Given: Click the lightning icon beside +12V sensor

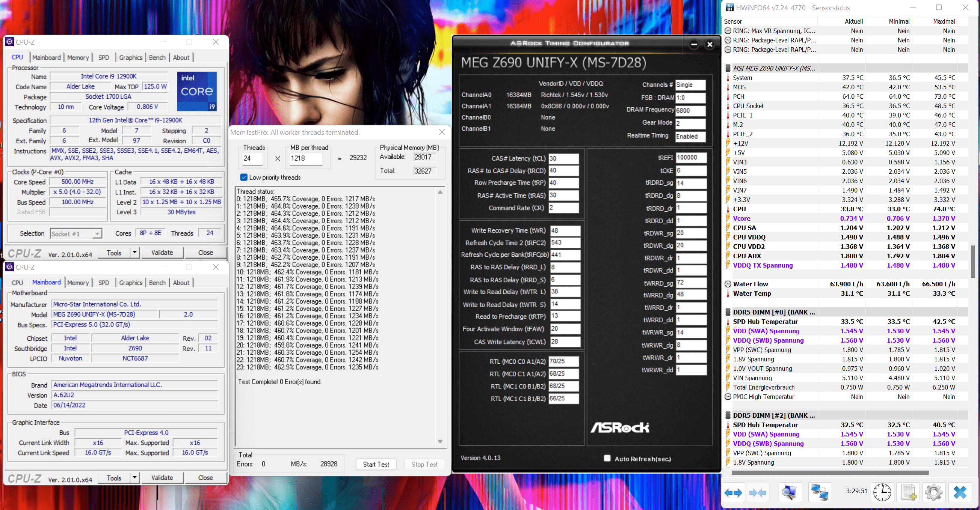Looking at the screenshot, I should [728, 143].
